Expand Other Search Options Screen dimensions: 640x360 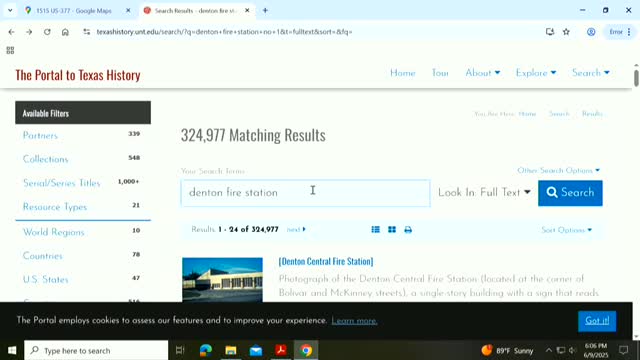pyautogui.click(x=558, y=170)
